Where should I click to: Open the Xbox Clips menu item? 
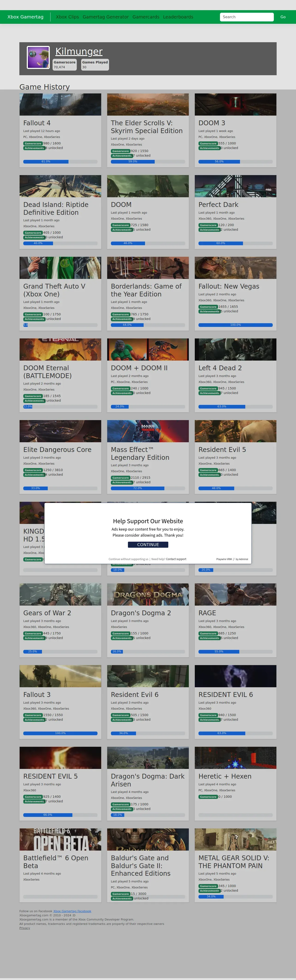pos(68,17)
